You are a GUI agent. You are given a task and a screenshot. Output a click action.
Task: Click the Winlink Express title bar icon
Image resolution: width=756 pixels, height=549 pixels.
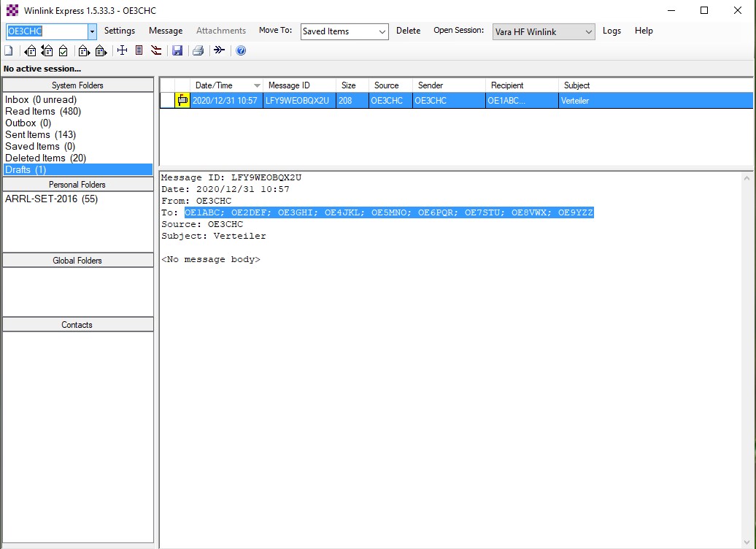[x=12, y=10]
